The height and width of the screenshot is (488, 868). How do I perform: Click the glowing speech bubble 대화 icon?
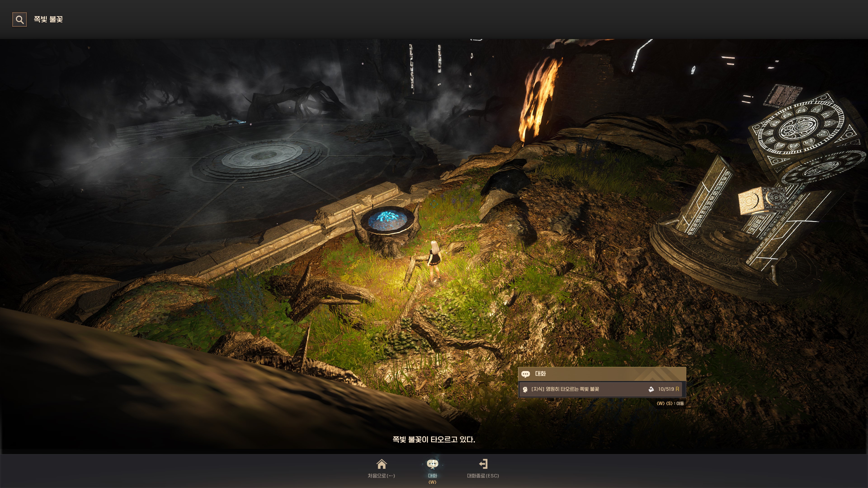coord(432,464)
